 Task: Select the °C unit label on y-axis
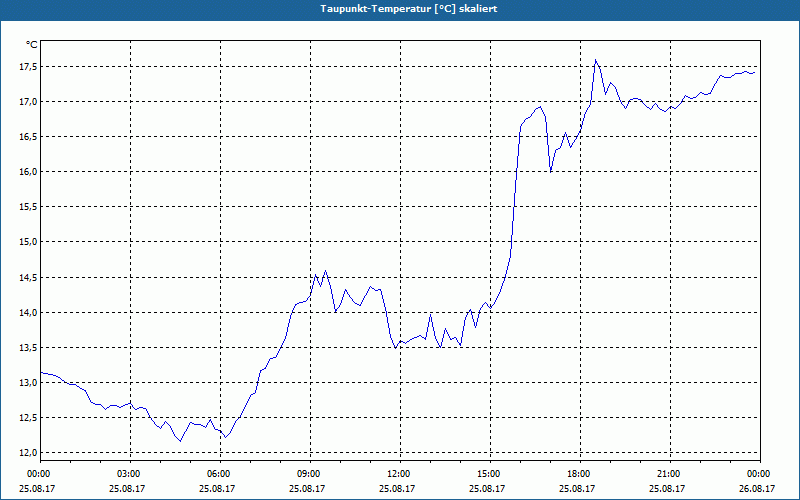(32, 45)
